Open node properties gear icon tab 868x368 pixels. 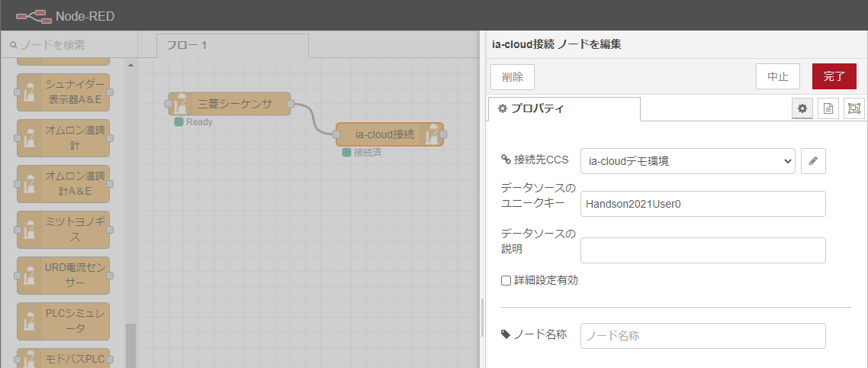point(802,108)
